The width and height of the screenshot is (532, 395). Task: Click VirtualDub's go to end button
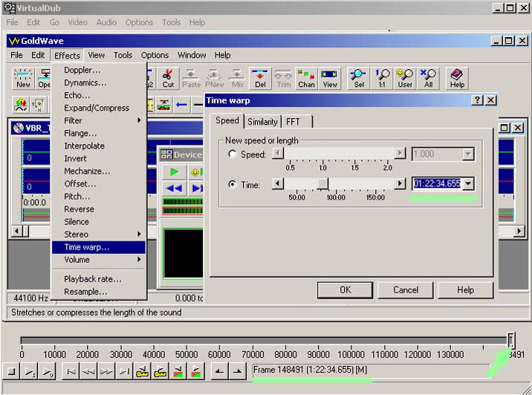[x=124, y=371]
